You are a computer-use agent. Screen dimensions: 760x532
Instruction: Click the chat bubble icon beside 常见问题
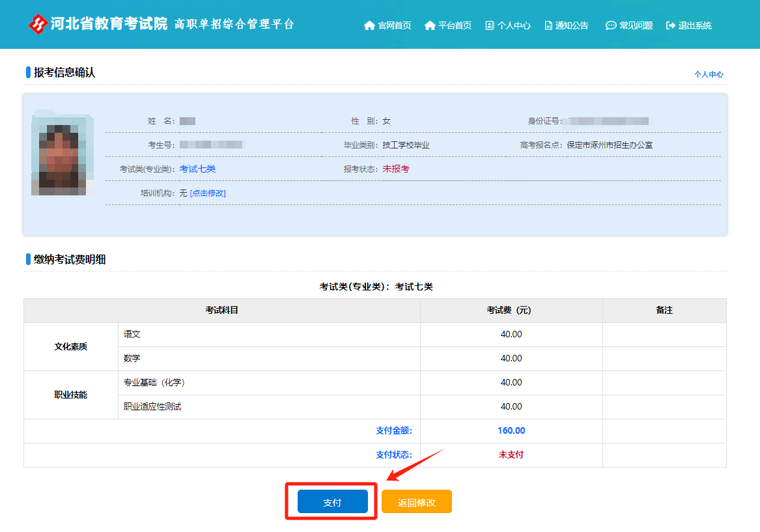[610, 25]
